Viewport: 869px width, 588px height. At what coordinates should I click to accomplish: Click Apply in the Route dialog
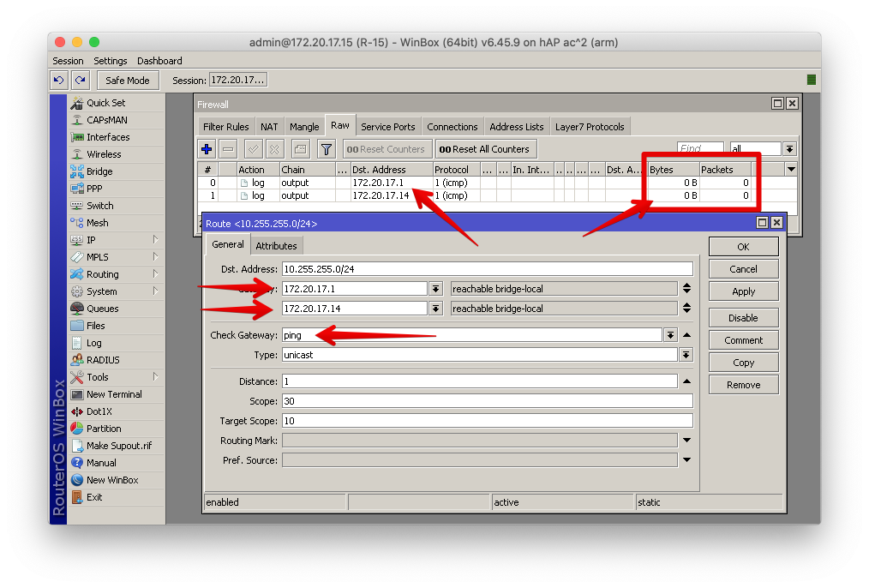[743, 291]
